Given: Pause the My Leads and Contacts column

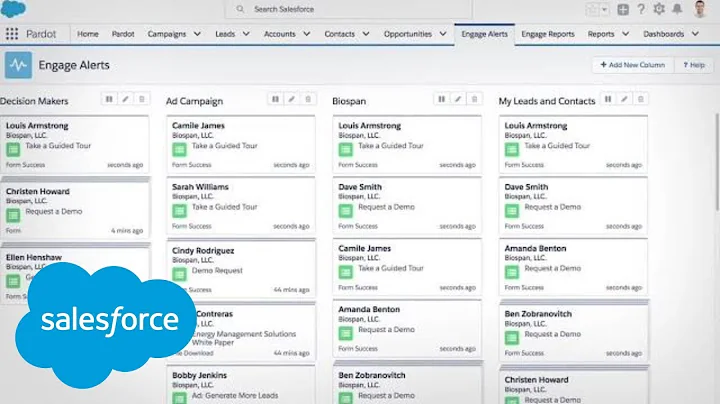Looking at the screenshot, I should [x=608, y=99].
